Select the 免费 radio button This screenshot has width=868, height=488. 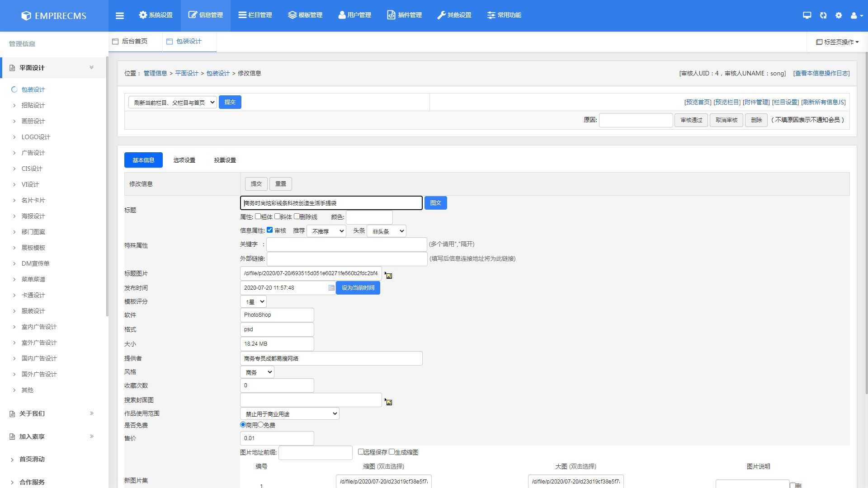point(261,425)
